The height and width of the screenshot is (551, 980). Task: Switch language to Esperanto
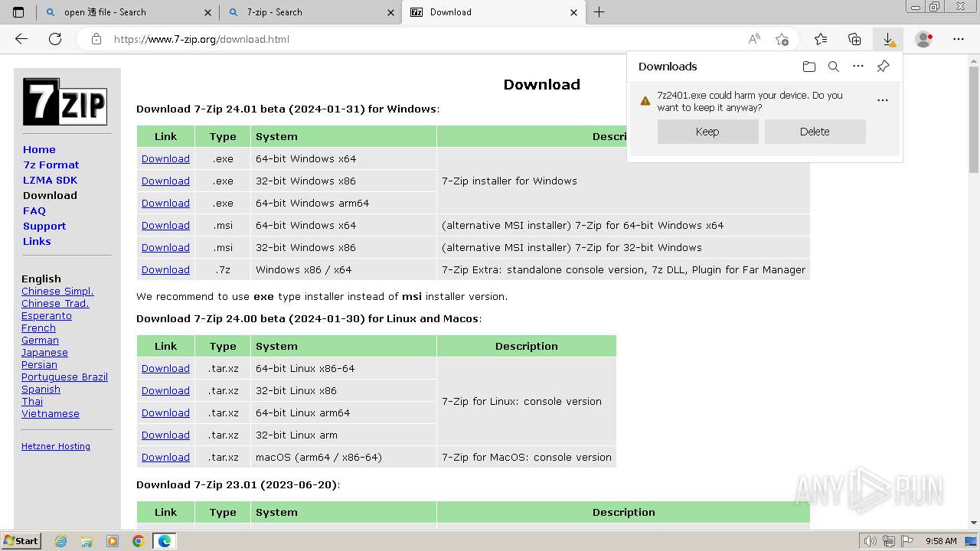coord(47,315)
